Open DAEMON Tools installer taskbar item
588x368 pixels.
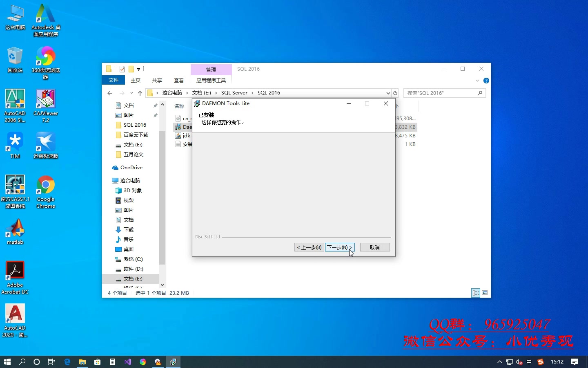173,362
